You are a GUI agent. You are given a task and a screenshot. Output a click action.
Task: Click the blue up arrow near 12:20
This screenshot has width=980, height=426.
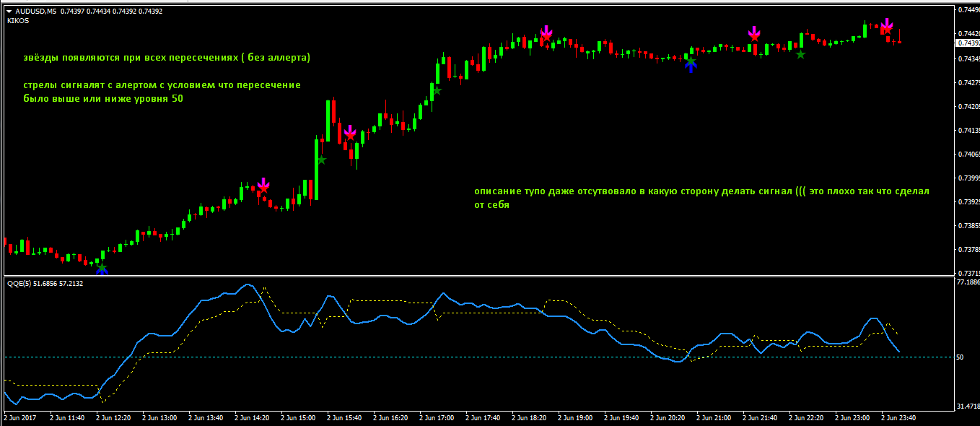click(102, 270)
